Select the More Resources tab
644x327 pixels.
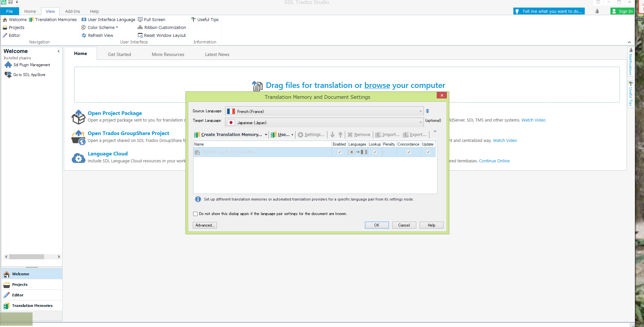(168, 54)
